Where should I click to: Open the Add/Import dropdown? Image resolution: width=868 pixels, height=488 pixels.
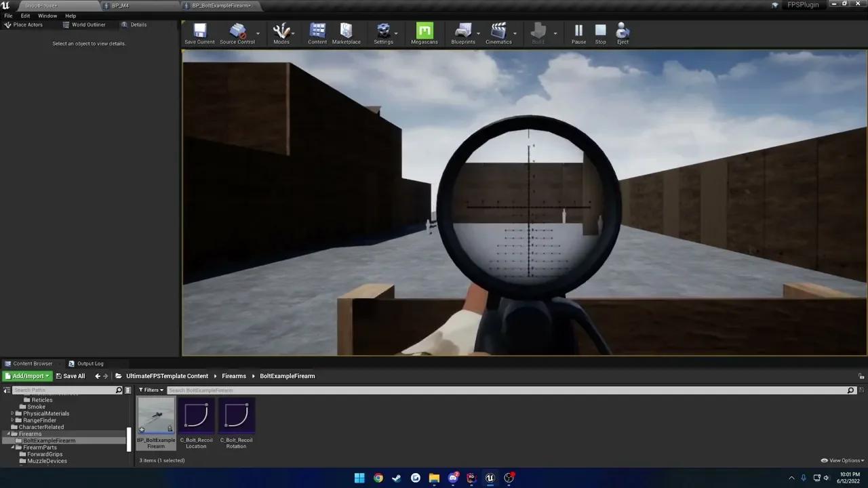click(27, 375)
